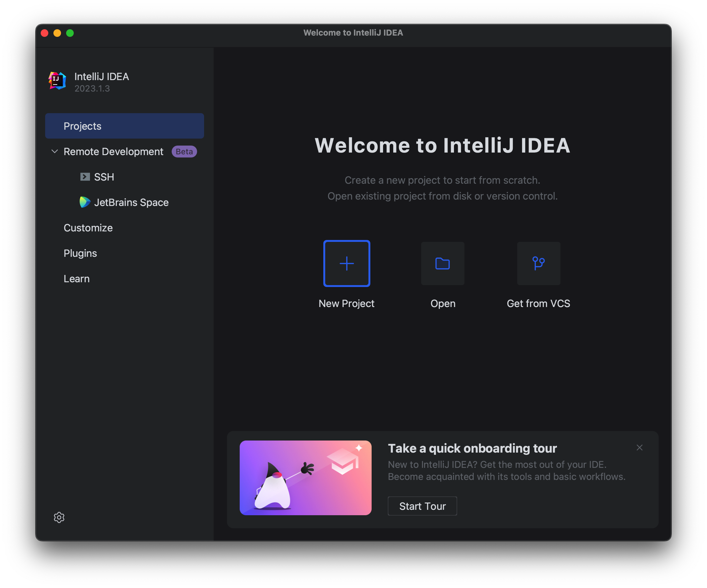
Task: Collapse the Remote Development section
Action: pos(55,152)
